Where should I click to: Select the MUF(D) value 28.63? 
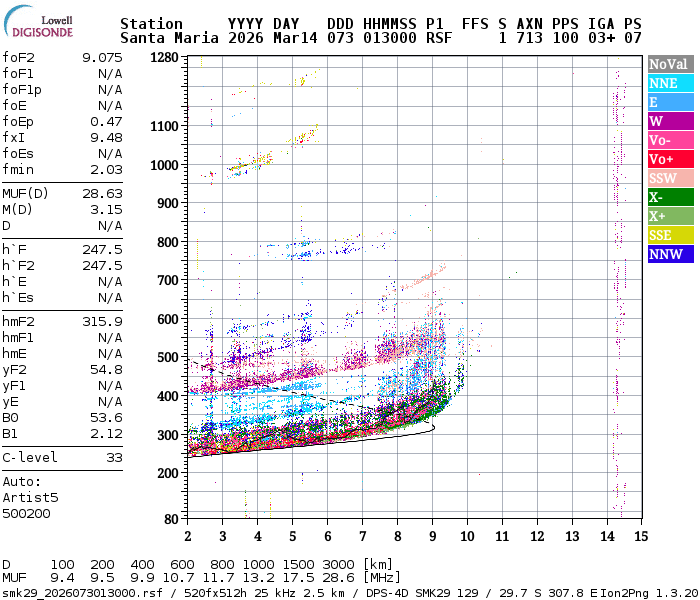tap(102, 193)
